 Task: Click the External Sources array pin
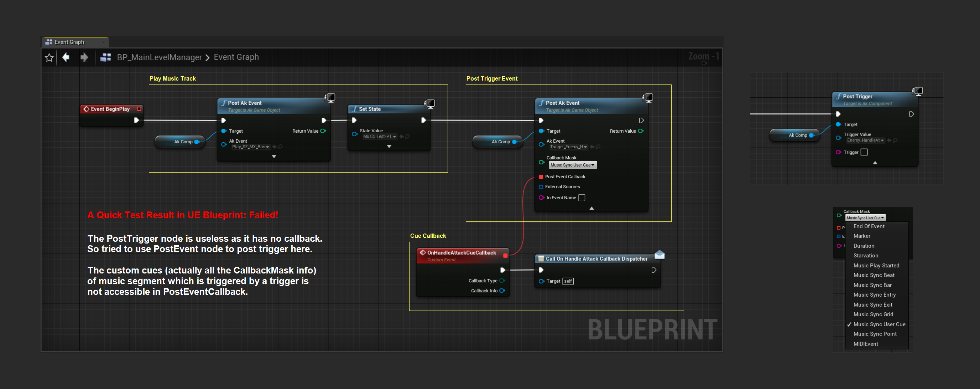pyautogui.click(x=541, y=187)
